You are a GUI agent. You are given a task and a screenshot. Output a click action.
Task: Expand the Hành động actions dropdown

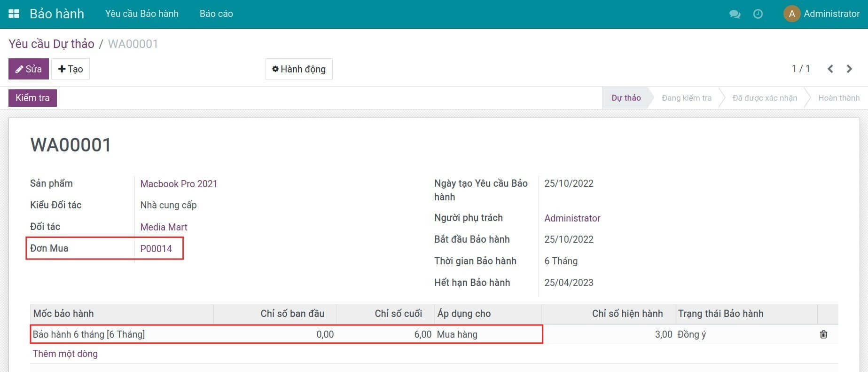coord(299,69)
